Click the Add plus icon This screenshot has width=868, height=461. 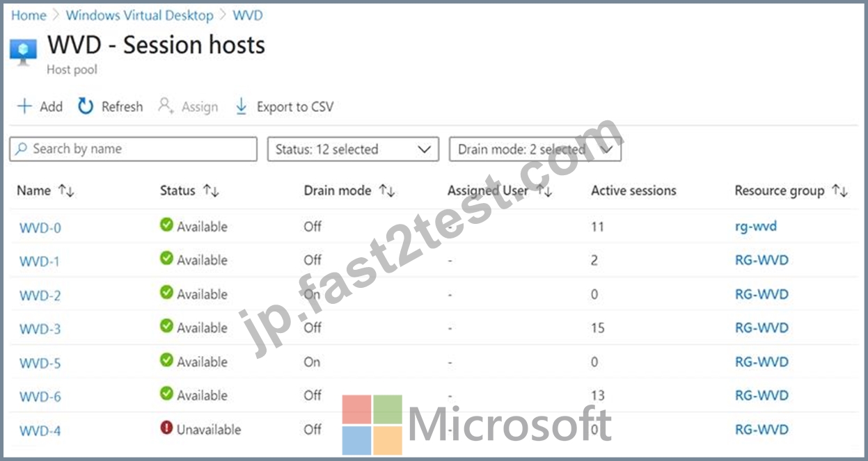[24, 106]
